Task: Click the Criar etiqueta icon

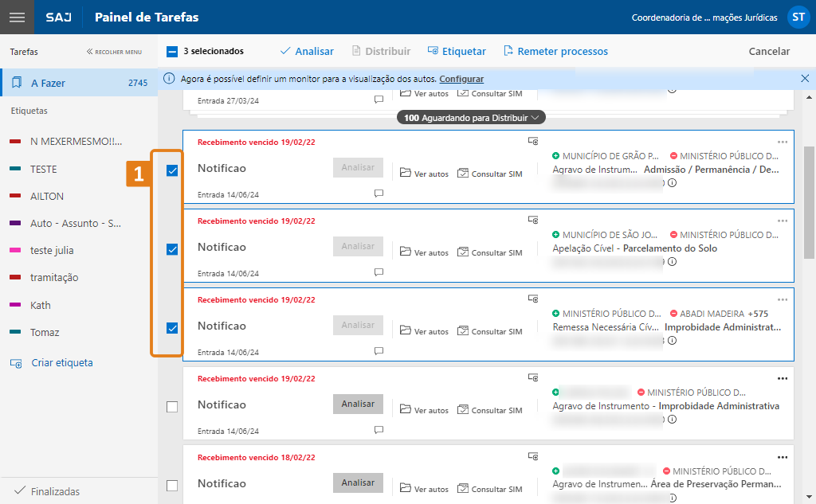Action: 16,363
